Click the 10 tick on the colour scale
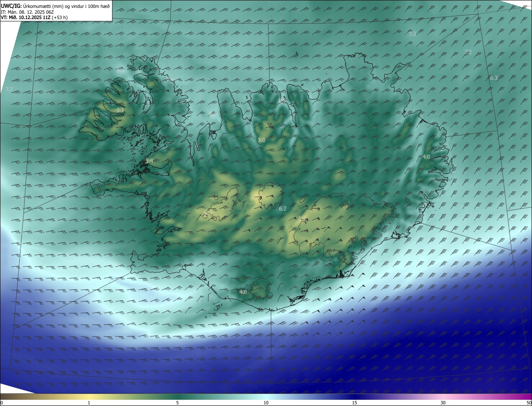Screen dimensions: 532x406 click(x=266, y=403)
